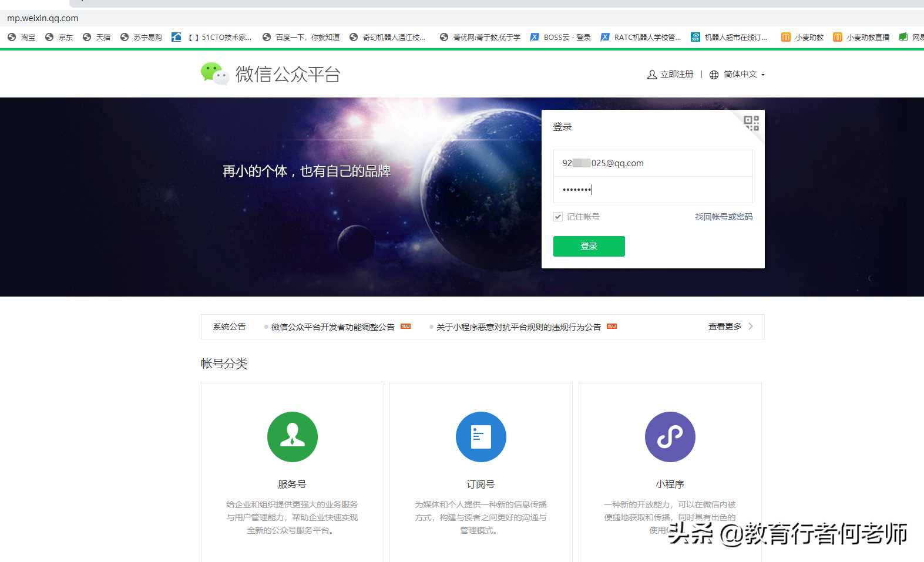The image size is (924, 562).
Task: Click the blue house bookmark icon
Action: 176,37
